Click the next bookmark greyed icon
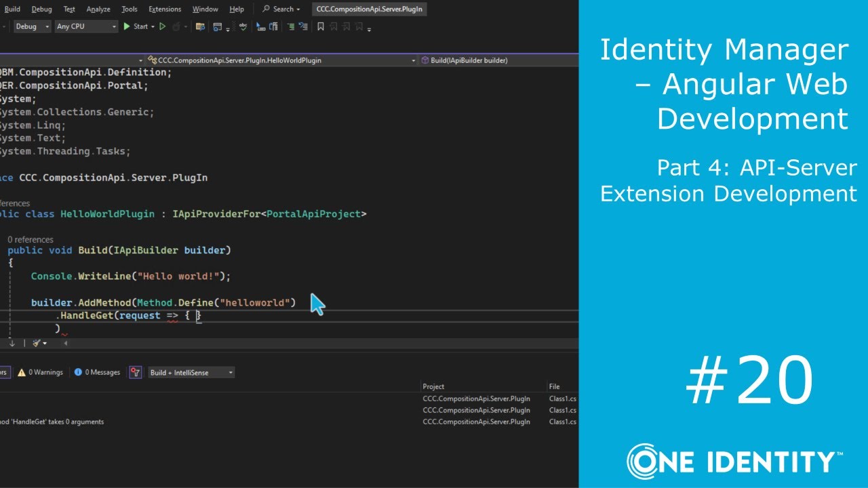The image size is (868, 488). point(346,26)
